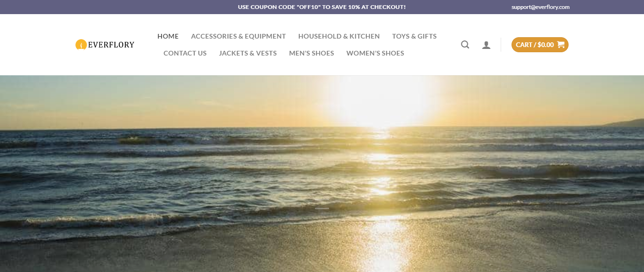Open Household & Kitchen category

point(339,36)
